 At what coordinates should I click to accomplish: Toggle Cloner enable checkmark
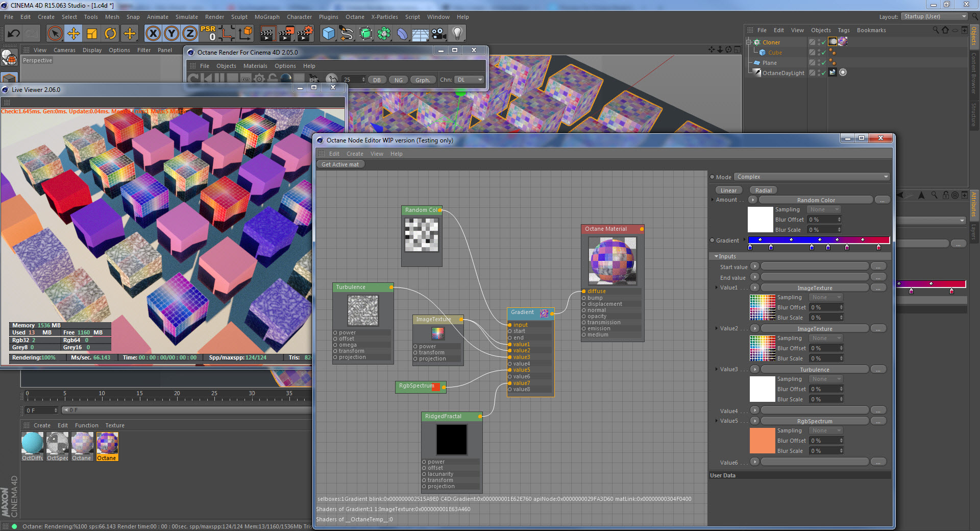(x=823, y=42)
